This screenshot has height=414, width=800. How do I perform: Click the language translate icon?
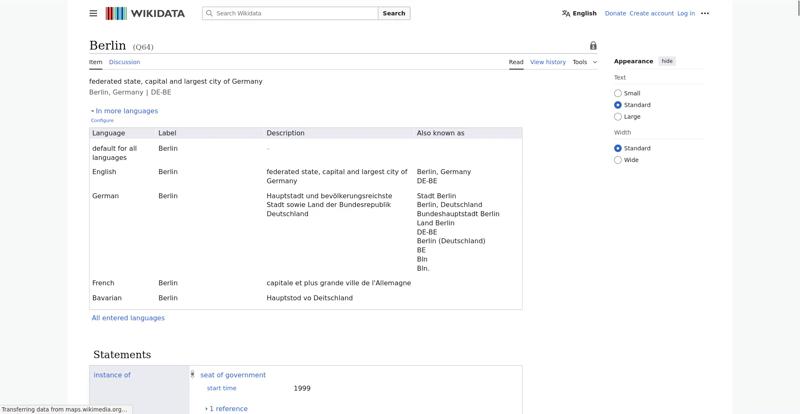tap(566, 14)
